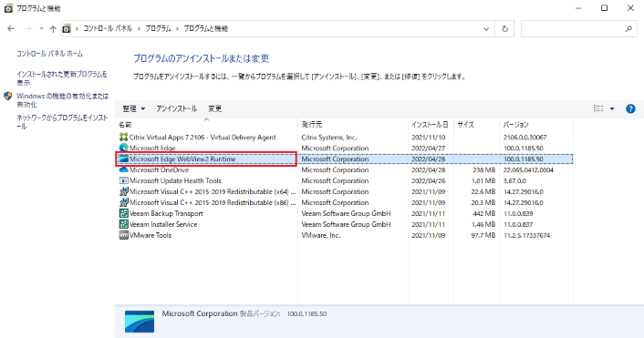The height and width of the screenshot is (338, 644).
Task: Click コントロール パネル in the breadcrumb
Action: click(x=108, y=29)
